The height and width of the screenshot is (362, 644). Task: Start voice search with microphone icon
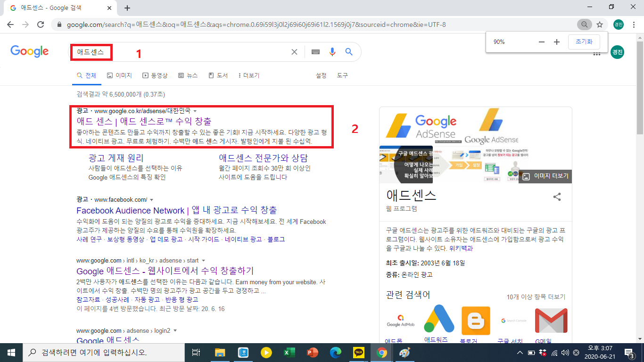click(x=332, y=52)
